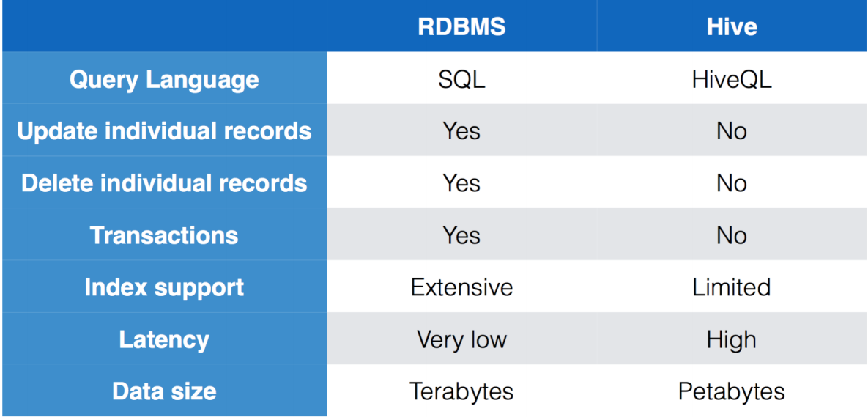Click the Very low latency cell
Screen dimensions: 868x417
click(461, 339)
